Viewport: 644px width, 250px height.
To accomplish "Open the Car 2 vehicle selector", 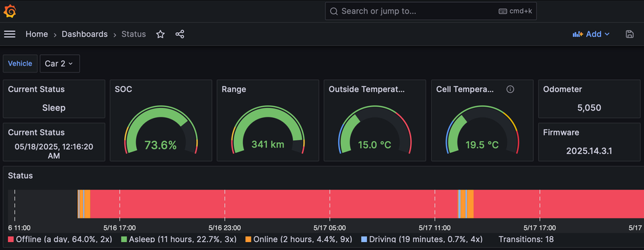I will [60, 64].
